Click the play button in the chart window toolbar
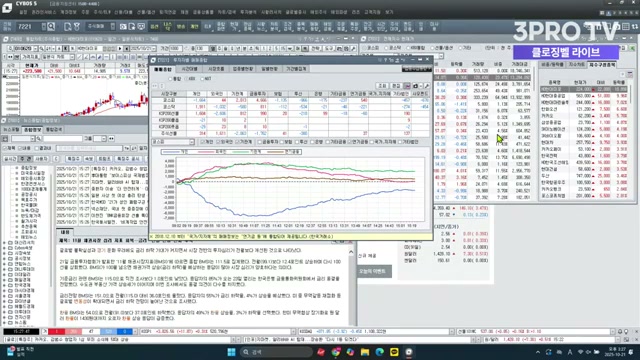Image resolution: width=640 pixels, height=360 pixels. (120, 49)
